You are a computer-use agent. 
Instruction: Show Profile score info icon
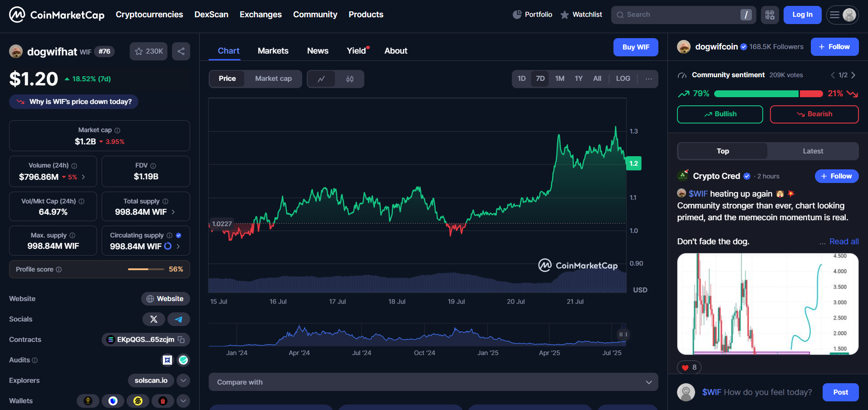pyautogui.click(x=59, y=270)
